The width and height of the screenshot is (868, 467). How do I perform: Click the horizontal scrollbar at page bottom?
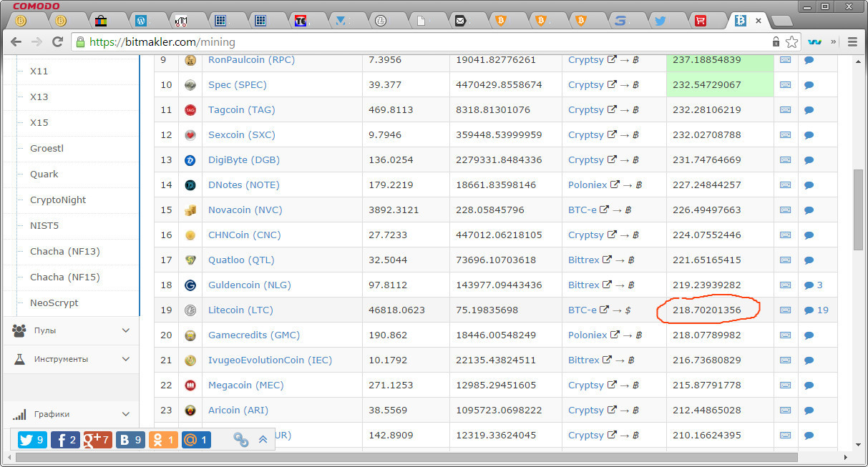click(406, 457)
